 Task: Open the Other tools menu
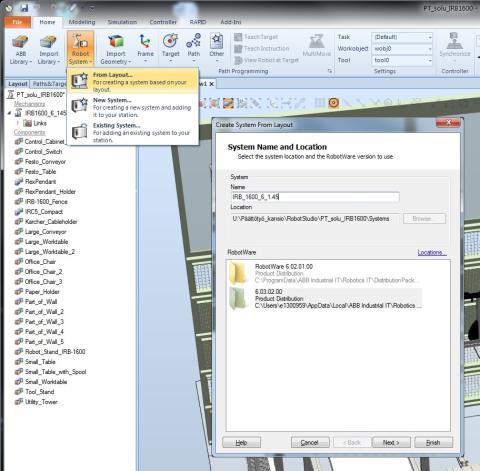coord(217,48)
